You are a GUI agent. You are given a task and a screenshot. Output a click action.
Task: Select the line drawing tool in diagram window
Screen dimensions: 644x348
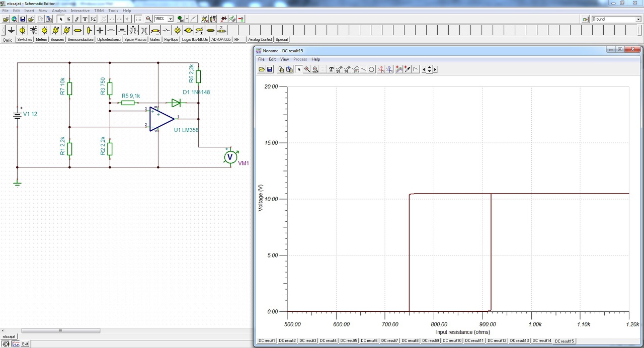coord(363,69)
